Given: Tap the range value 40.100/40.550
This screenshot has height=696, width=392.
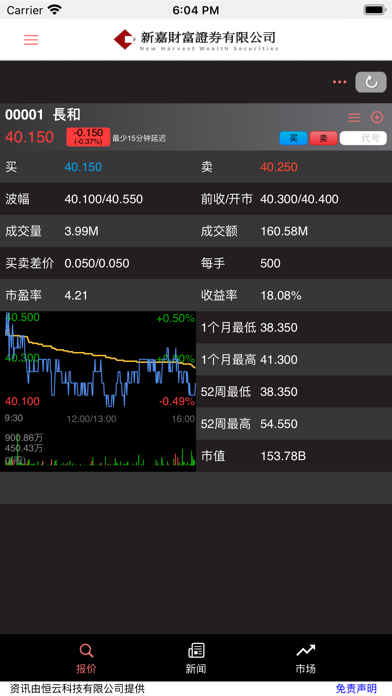Looking at the screenshot, I should pos(103,199).
